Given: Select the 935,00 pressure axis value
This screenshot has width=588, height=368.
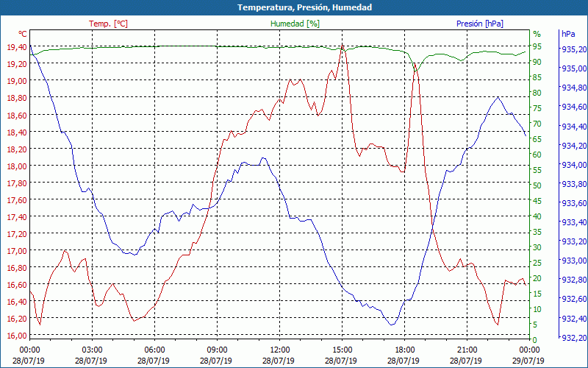Looking at the screenshot, I should 574,68.
